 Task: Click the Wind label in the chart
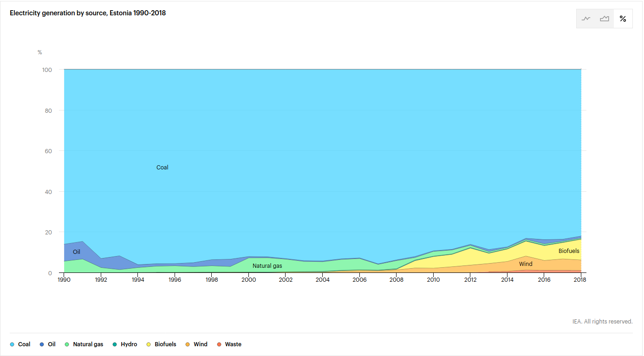pyautogui.click(x=526, y=264)
